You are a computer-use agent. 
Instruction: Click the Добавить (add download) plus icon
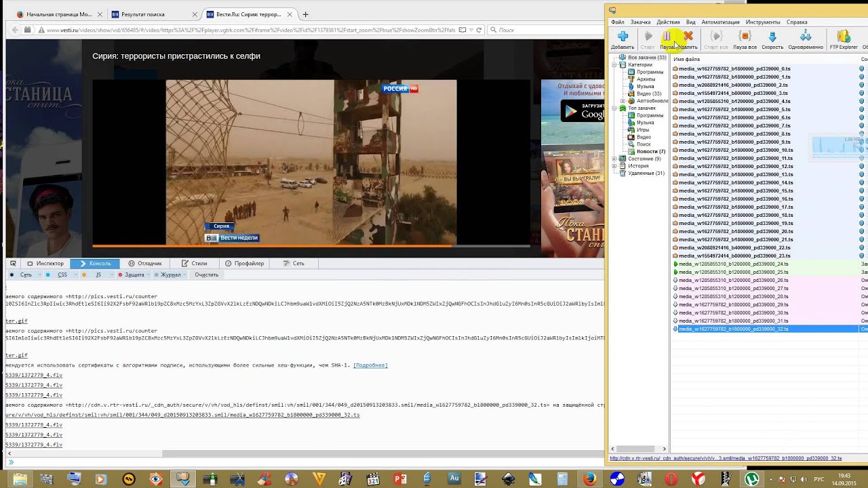[x=623, y=36]
